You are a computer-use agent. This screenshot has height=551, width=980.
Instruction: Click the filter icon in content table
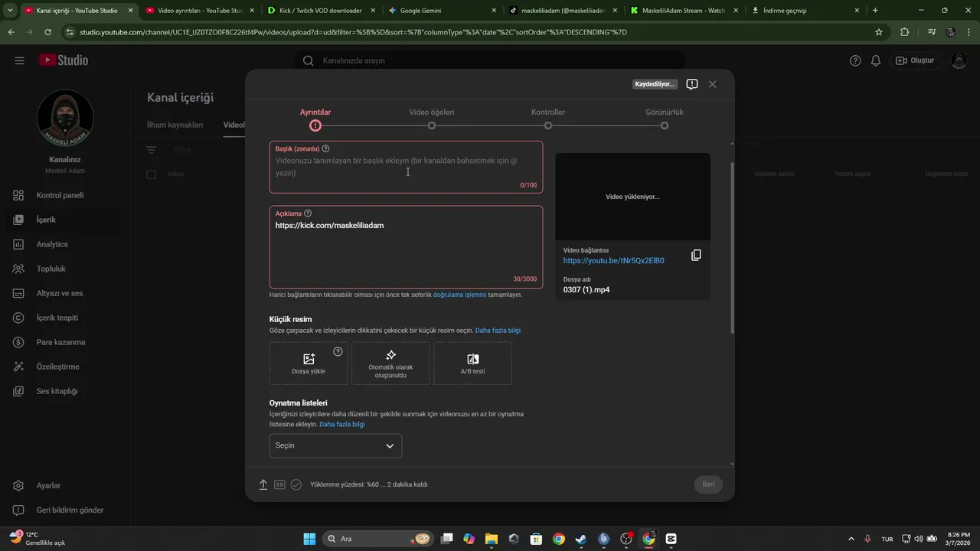pyautogui.click(x=151, y=151)
